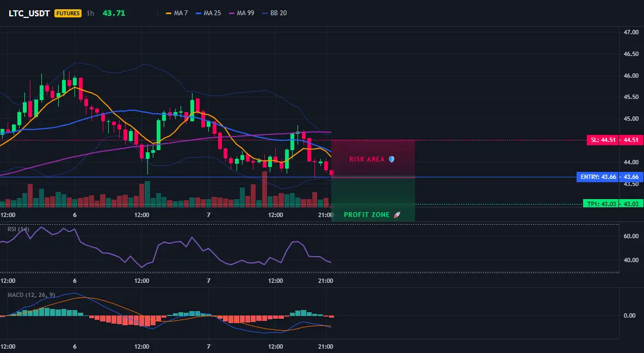Click the shield icon beside RISK AREA
The image size is (644, 353).
click(392, 159)
